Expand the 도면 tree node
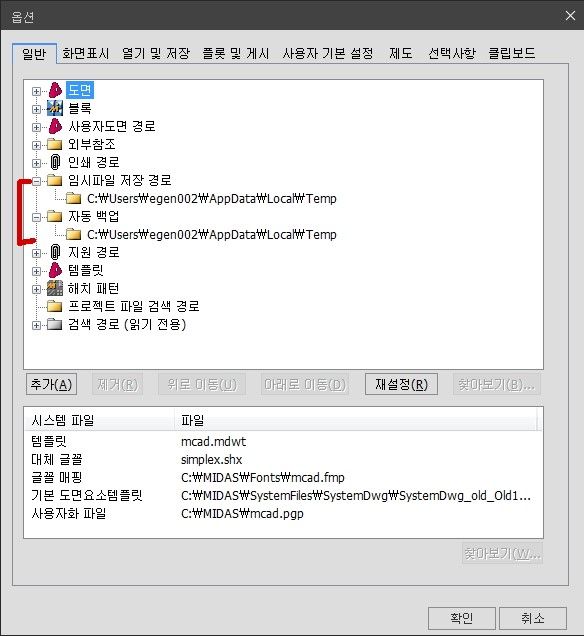The width and height of the screenshot is (584, 636). pos(36,91)
